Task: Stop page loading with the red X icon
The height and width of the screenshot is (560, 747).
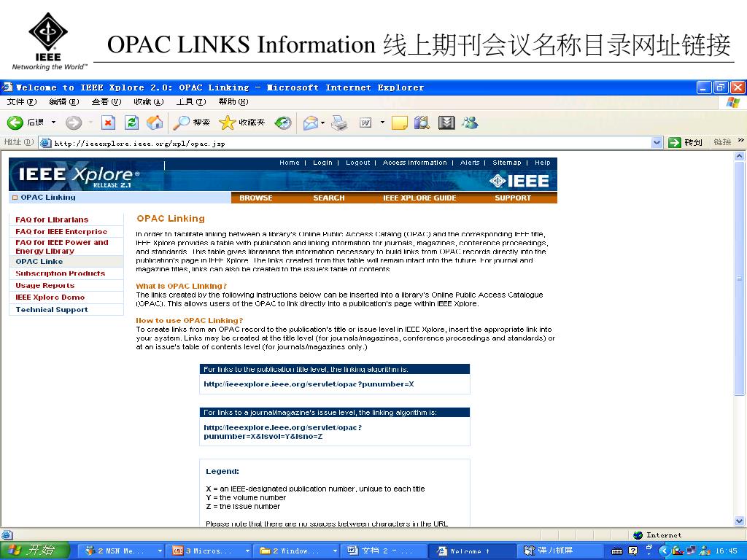Action: (109, 122)
